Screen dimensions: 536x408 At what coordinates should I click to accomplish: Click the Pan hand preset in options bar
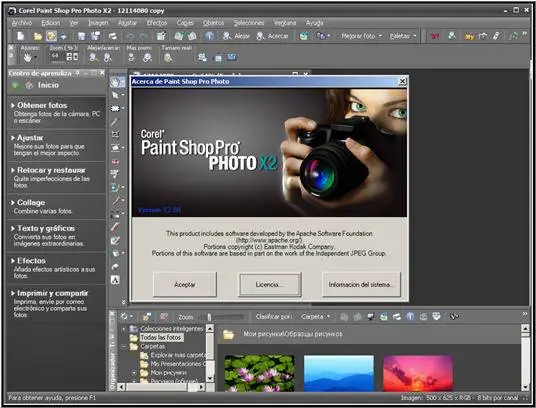coord(27,58)
